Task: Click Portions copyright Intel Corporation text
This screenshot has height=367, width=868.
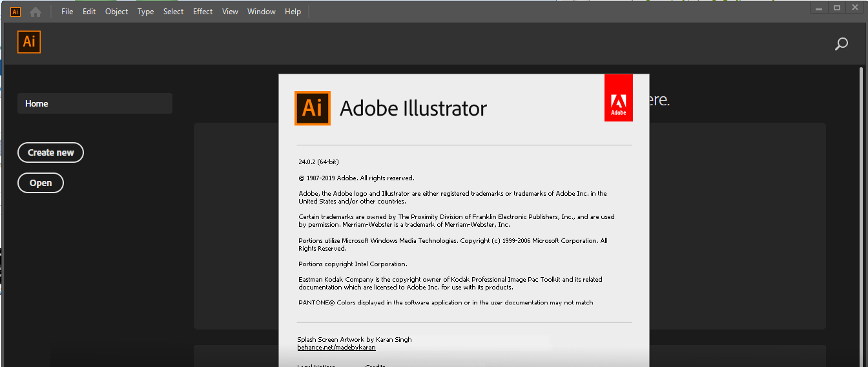Action: (x=353, y=264)
